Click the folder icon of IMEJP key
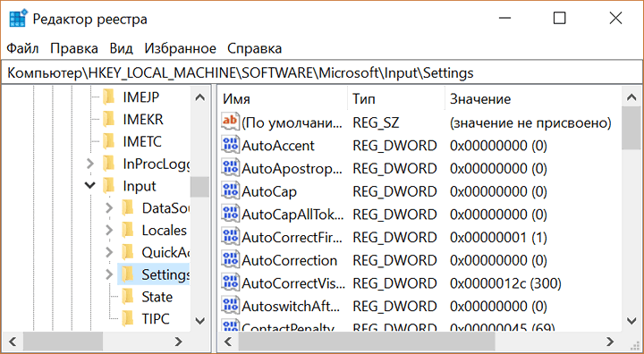644x354 pixels. pos(109,97)
